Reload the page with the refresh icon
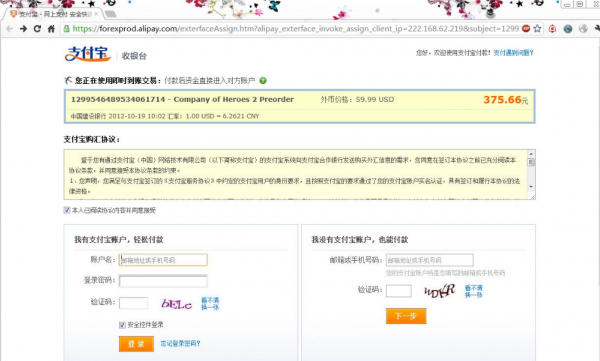 pyautogui.click(x=37, y=29)
